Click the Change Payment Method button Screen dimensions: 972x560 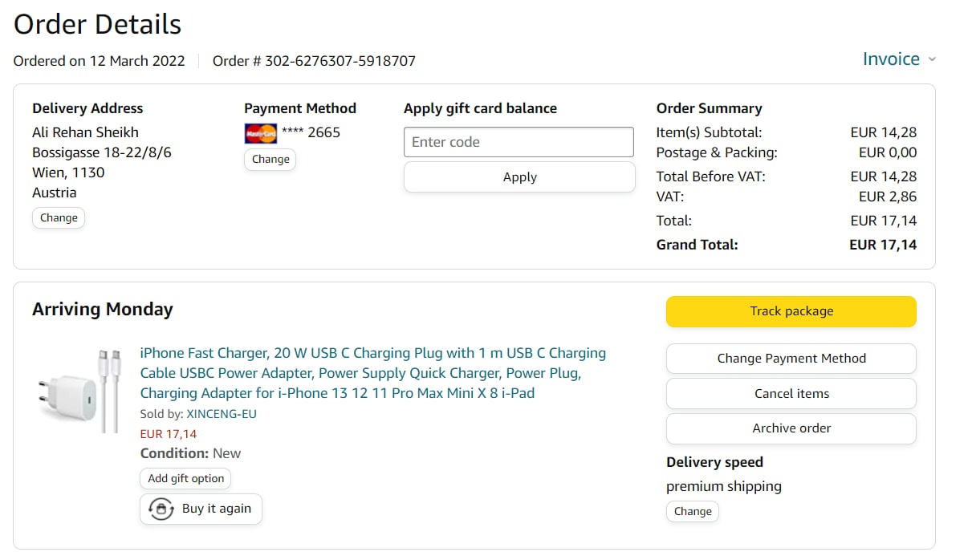pos(791,359)
